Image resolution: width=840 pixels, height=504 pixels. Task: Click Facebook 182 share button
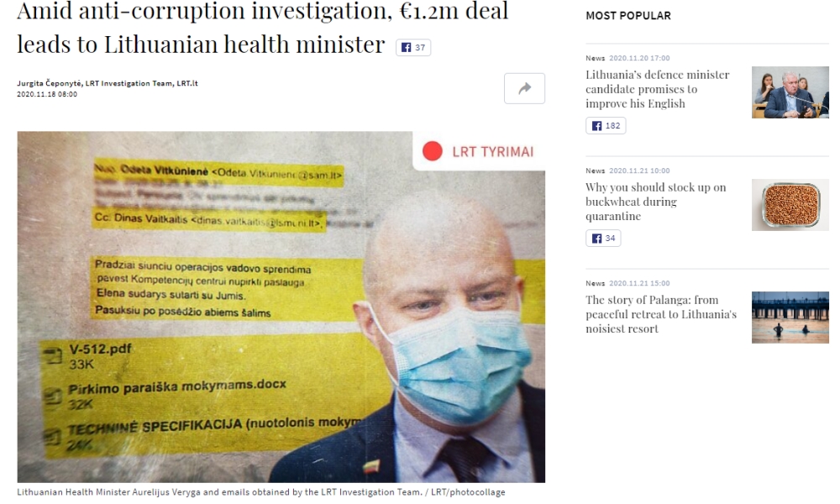click(606, 125)
